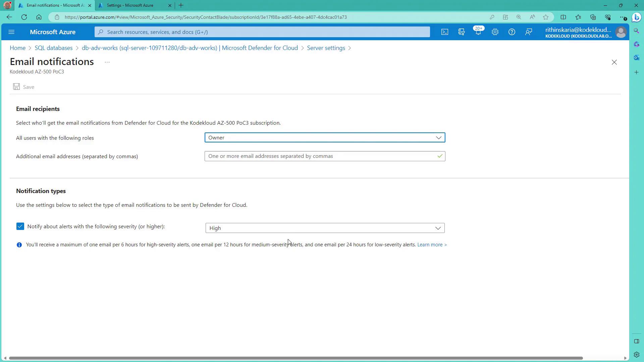This screenshot has width=644, height=362.
Task: Focus the additional email addresses field
Action: click(320, 156)
